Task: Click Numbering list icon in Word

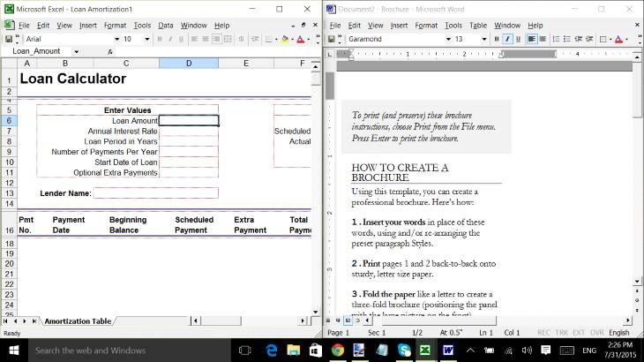Action: tap(556, 39)
